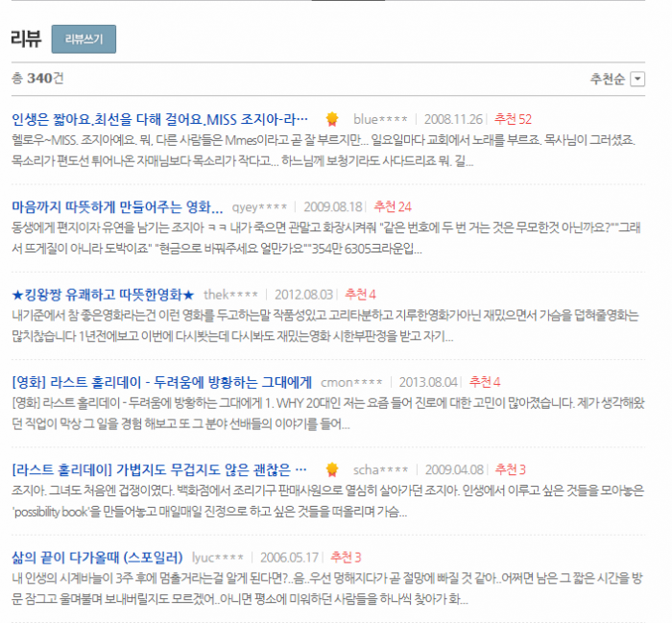Open review 삶의 끝이 다가올때 (스포일러)

97,558
